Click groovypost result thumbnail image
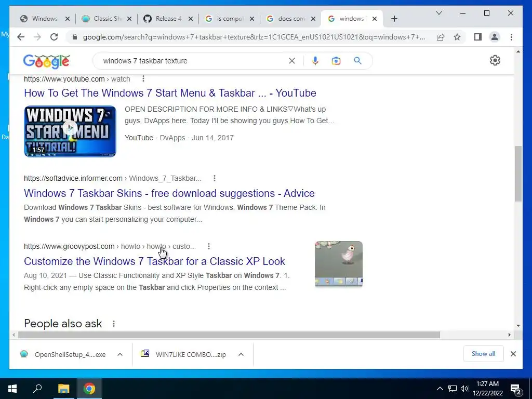Screen dimensions: 532x399 (339, 264)
